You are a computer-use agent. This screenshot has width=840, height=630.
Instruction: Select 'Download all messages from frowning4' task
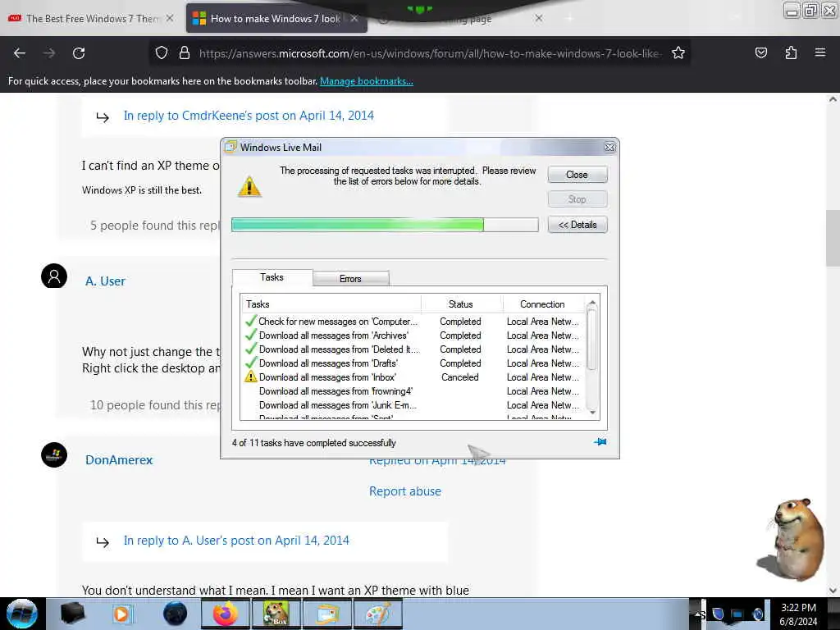point(412,391)
